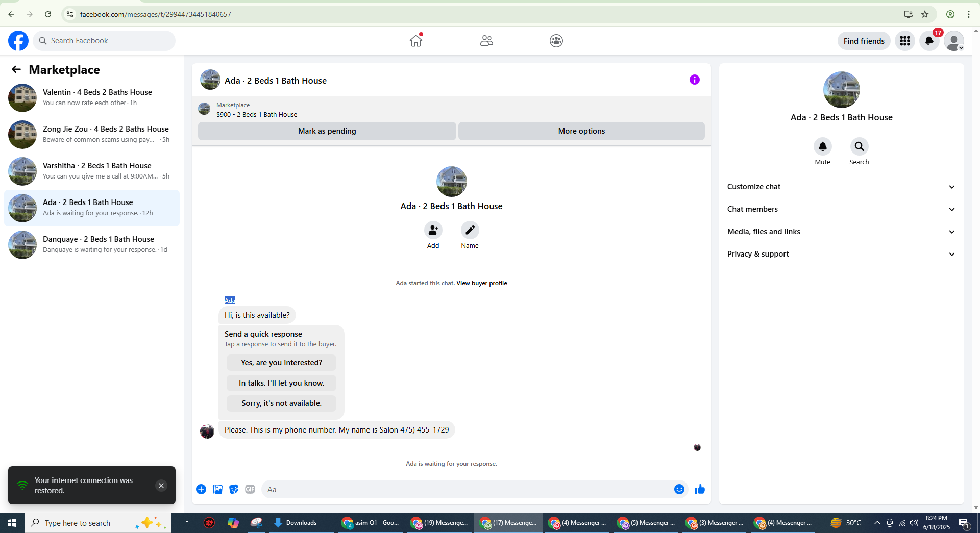Switch to the asim Q1 - Google Chrome taskbar window
Viewport: 980px width, 533px height.
click(x=371, y=523)
